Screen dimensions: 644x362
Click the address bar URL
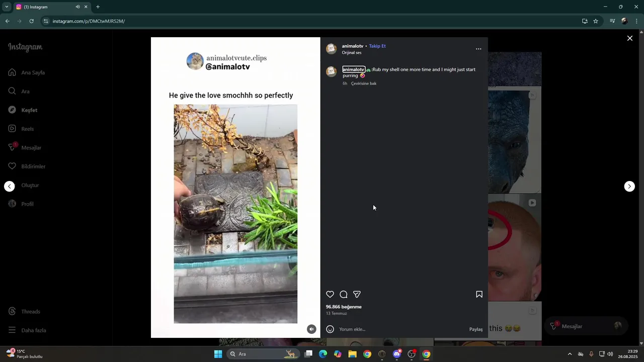pos(89,21)
